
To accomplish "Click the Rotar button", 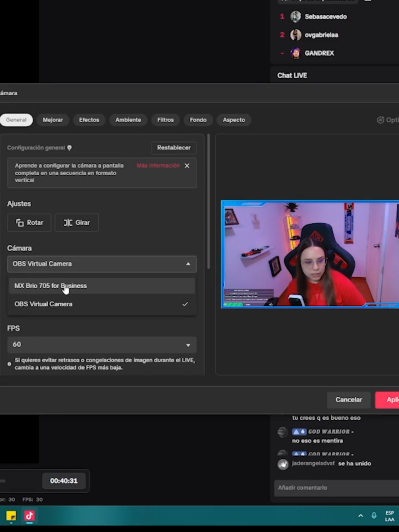I will pos(29,223).
